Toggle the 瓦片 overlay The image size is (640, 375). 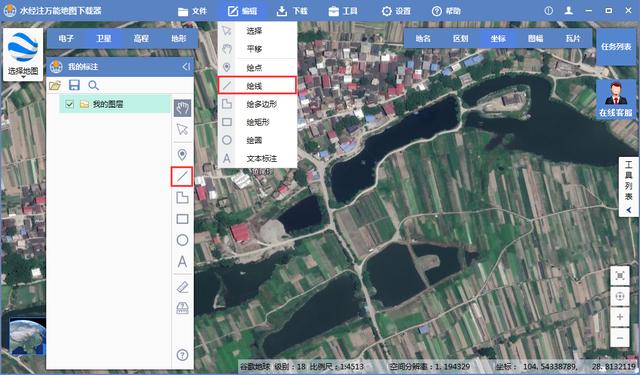pyautogui.click(x=573, y=38)
